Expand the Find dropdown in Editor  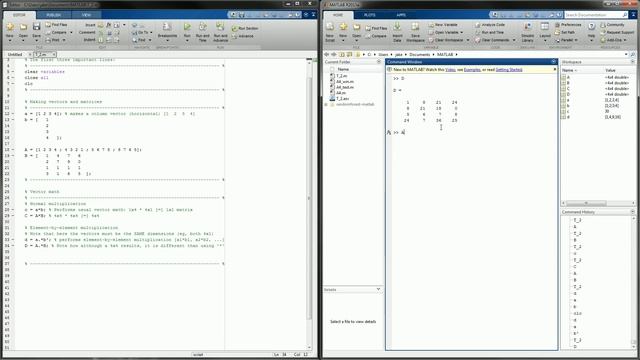(149, 40)
